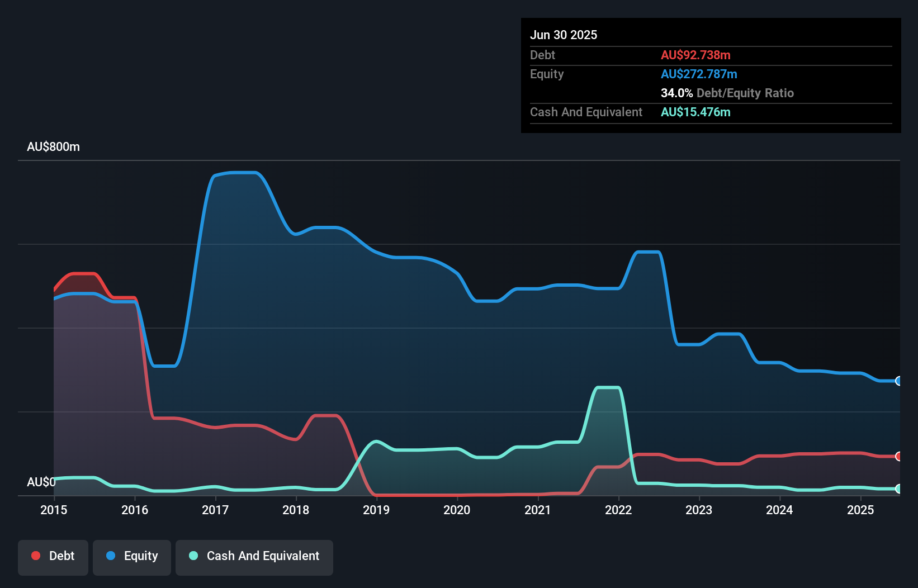Screen dimensions: 918x588
Task: Select the 2025 x-axis label
Action: (860, 510)
